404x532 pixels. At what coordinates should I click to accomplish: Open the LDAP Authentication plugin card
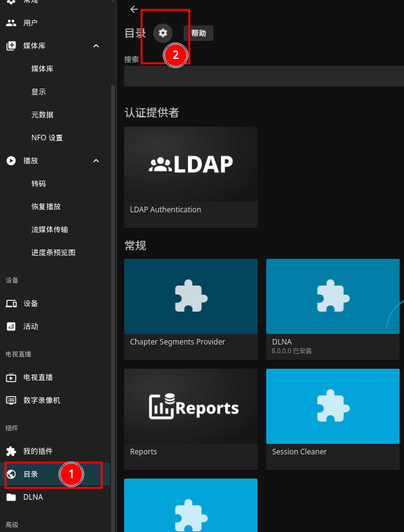pyautogui.click(x=191, y=177)
